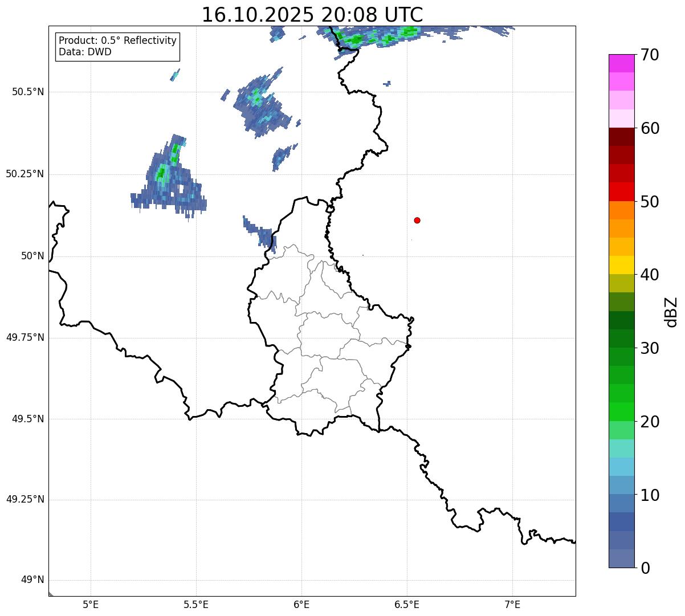Pick the mint green swatch just below 20
The width and height of the screenshot is (685, 616).
(621, 430)
